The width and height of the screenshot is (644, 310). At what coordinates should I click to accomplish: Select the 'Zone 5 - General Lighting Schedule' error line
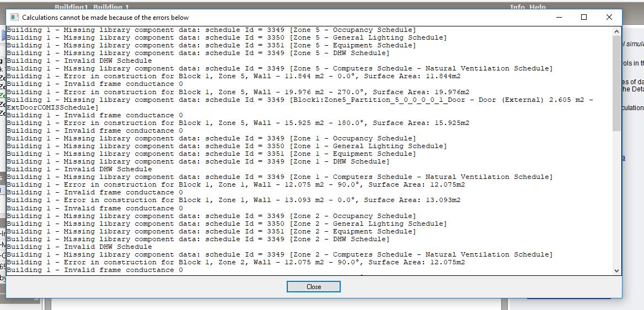coord(227,38)
